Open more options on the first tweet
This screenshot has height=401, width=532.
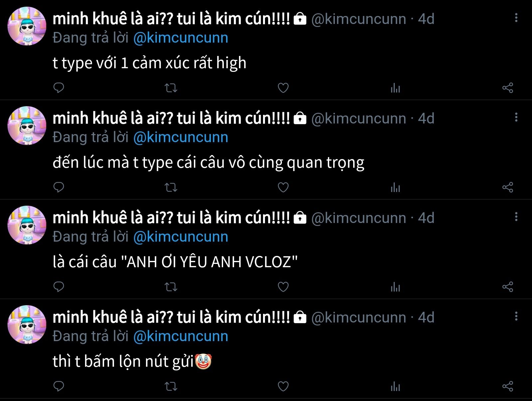point(516,18)
